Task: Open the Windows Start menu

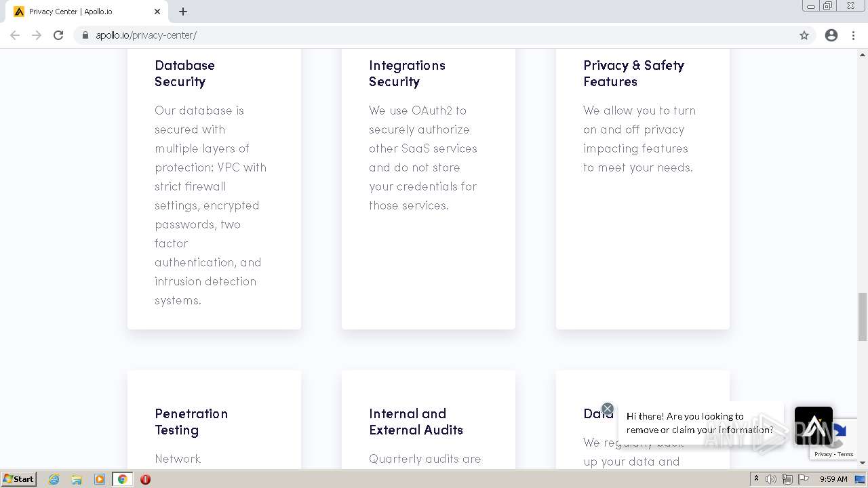Action: pyautogui.click(x=19, y=479)
